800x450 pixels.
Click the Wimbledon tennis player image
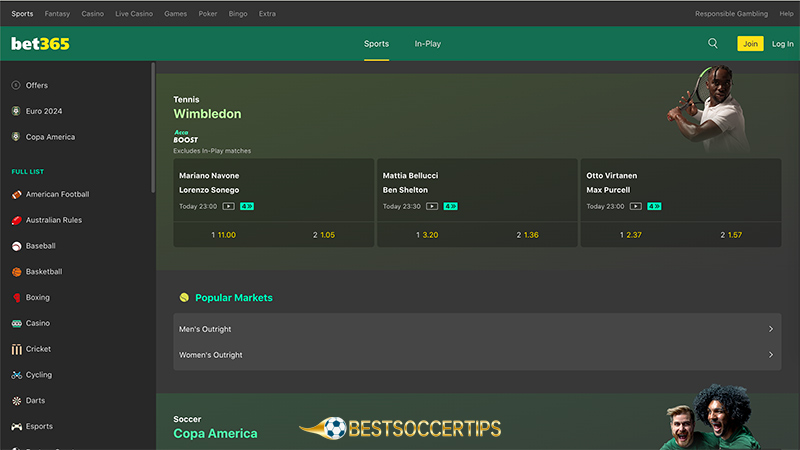709,109
